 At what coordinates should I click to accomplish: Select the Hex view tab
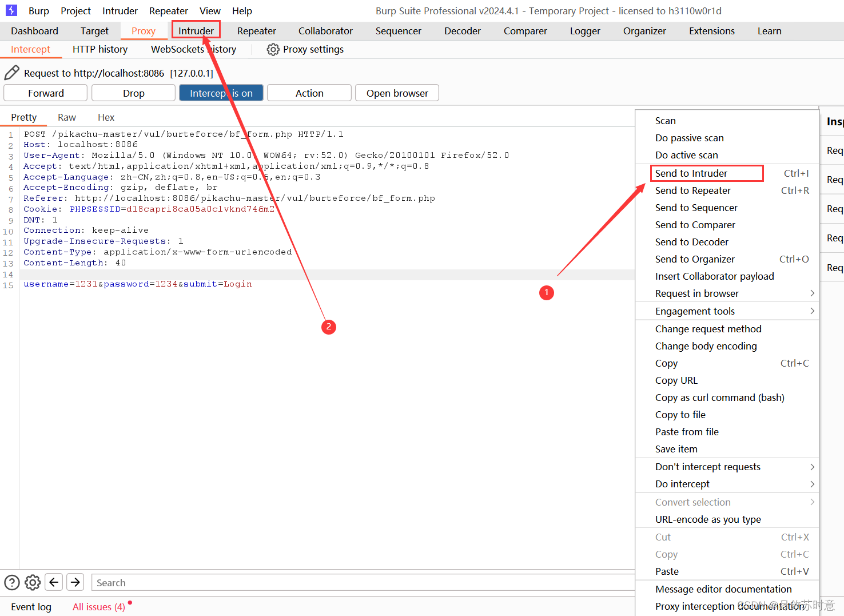tap(106, 117)
